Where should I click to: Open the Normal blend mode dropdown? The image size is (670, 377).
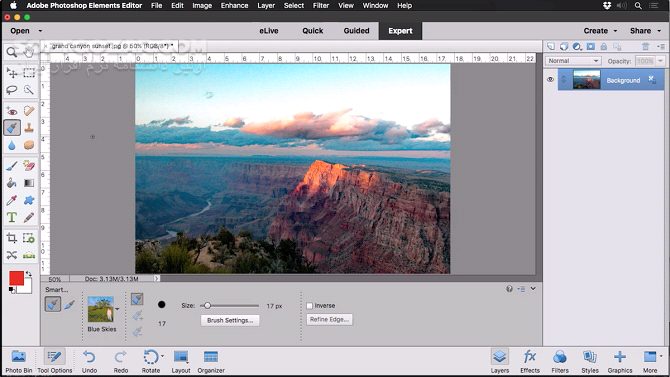pyautogui.click(x=573, y=61)
